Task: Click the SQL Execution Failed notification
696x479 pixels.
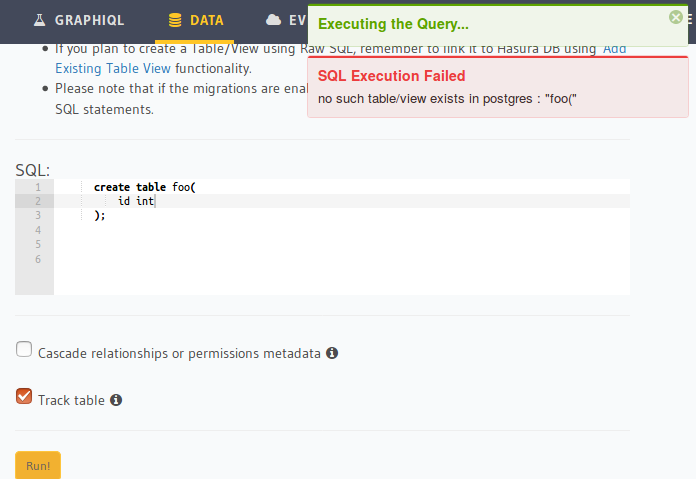Action: tap(498, 87)
